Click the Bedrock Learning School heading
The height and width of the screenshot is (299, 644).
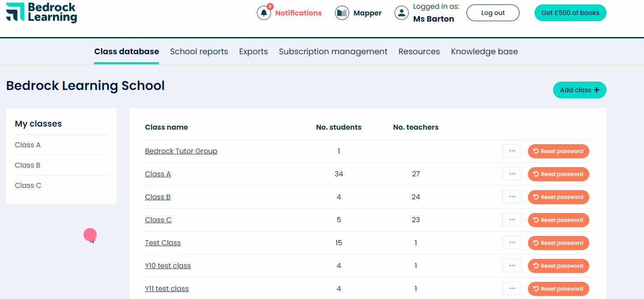point(85,86)
